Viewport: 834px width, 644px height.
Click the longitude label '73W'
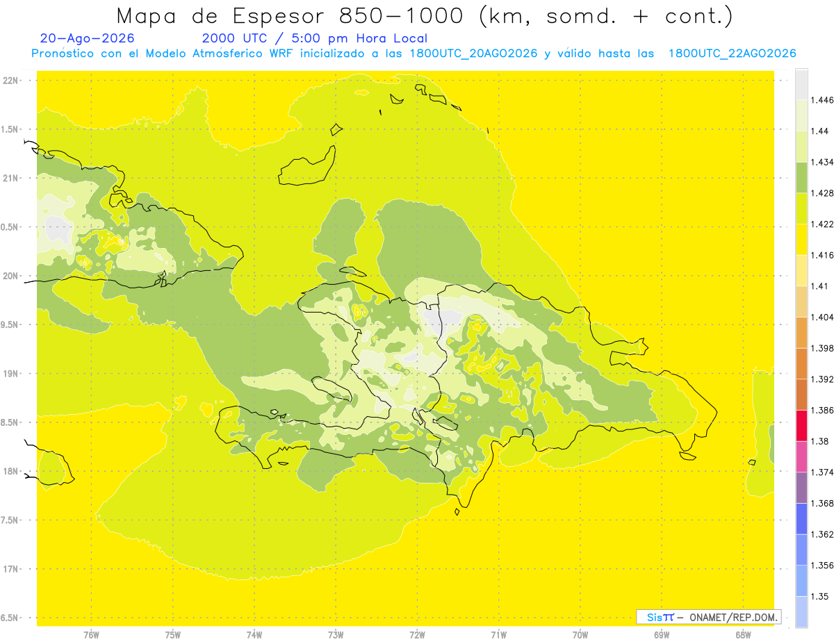coord(336,634)
